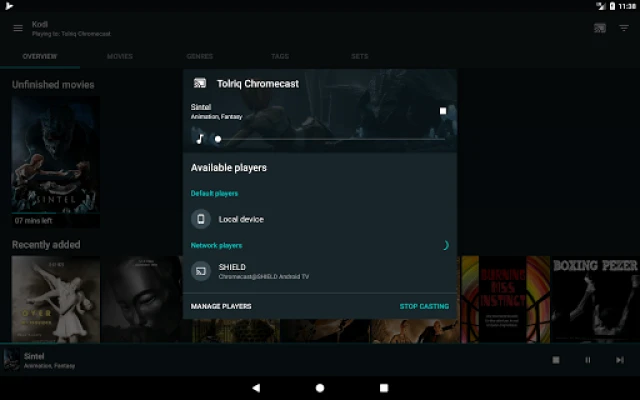Click Sintel title in bottom bar
This screenshot has width=640, height=400.
[34, 356]
